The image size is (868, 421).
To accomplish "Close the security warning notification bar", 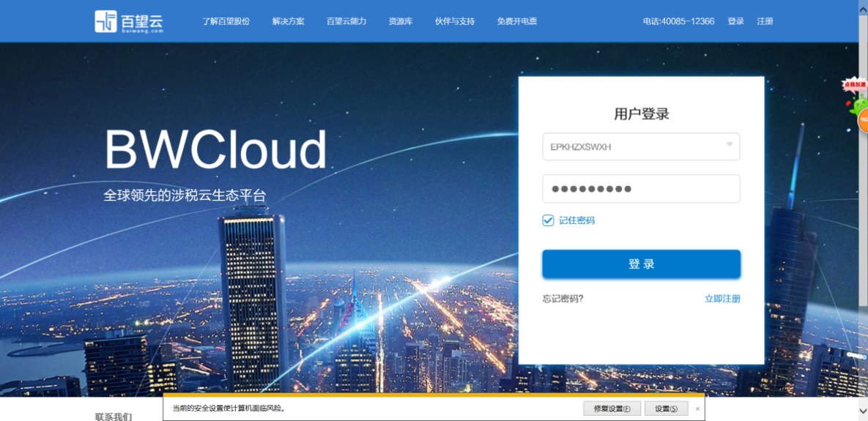I will point(697,409).
